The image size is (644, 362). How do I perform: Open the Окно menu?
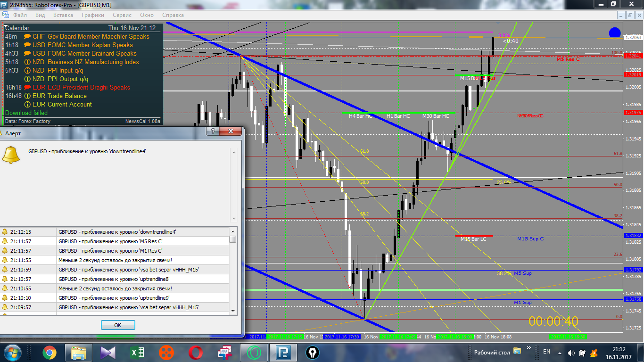pos(147,15)
